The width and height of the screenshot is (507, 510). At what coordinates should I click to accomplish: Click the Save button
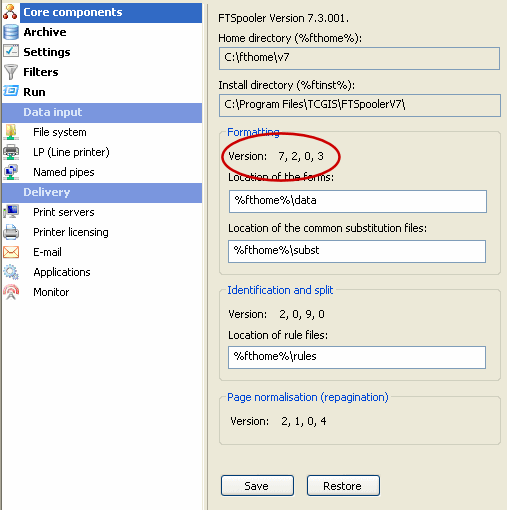click(x=257, y=486)
